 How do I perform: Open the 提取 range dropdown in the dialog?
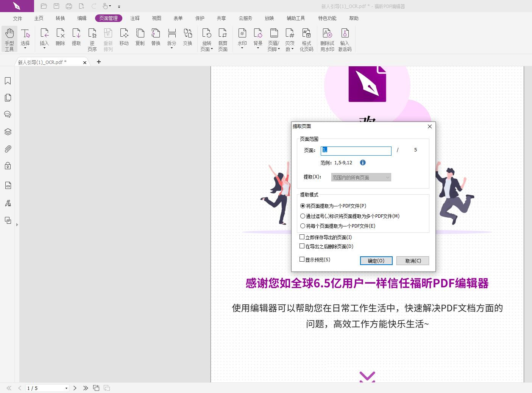tap(387, 177)
